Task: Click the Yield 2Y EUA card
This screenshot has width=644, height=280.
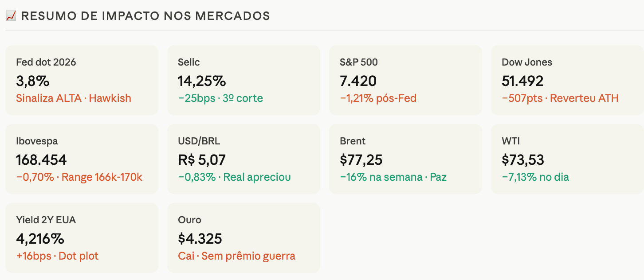Action: [x=82, y=238]
